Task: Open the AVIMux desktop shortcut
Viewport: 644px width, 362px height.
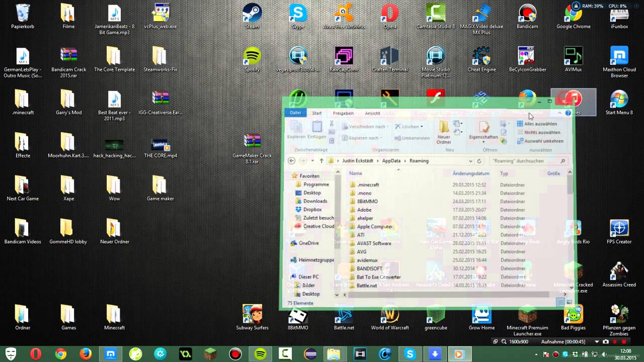Action: click(x=573, y=59)
